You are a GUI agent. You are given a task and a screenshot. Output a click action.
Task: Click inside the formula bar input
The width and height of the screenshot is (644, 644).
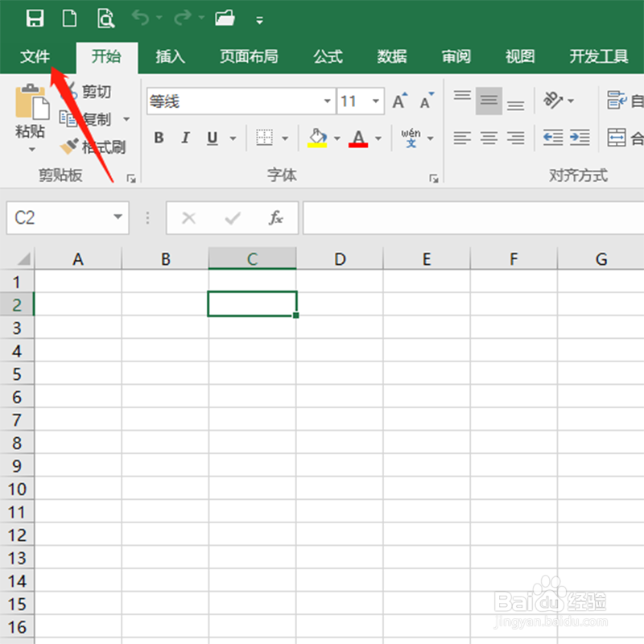click(x=473, y=217)
